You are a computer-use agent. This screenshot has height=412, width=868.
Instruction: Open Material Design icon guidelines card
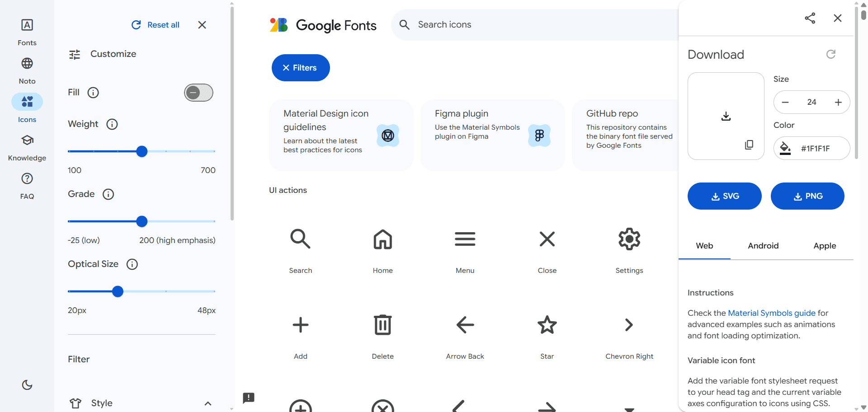coord(341,135)
